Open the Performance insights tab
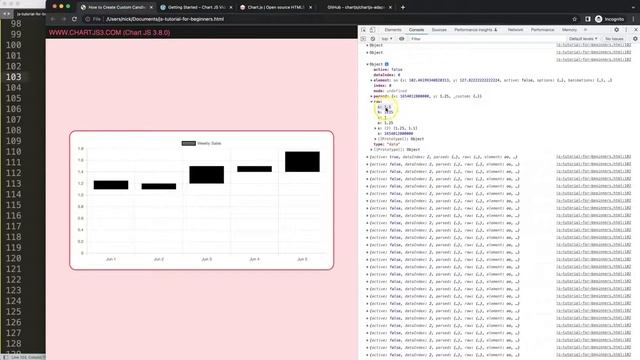 pos(476,30)
